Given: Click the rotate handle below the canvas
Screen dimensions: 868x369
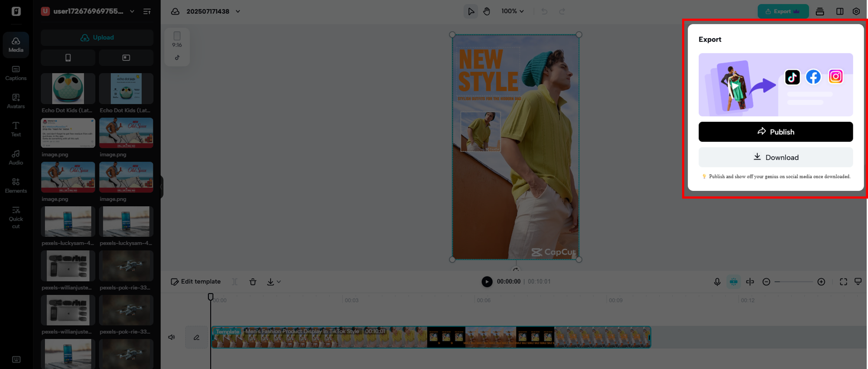Looking at the screenshot, I should click(516, 269).
